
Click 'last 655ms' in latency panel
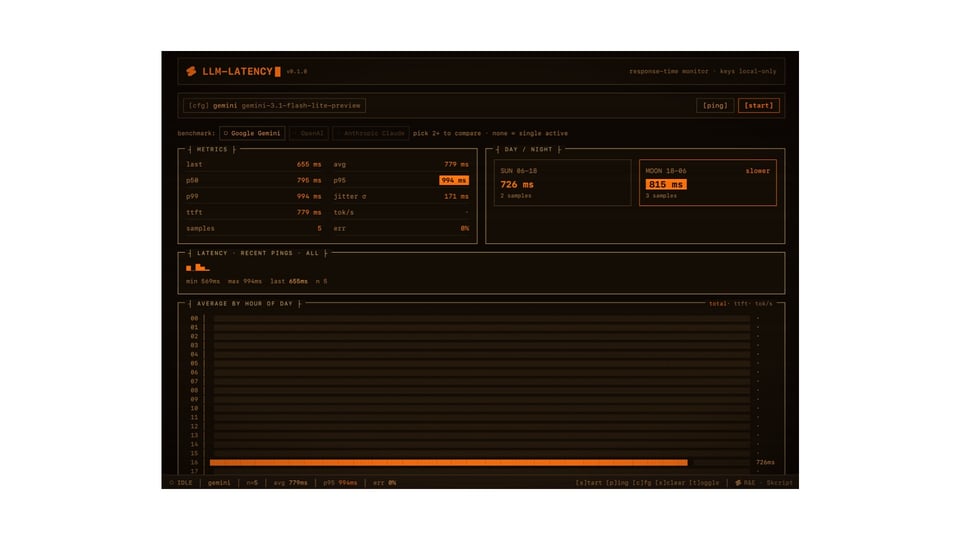pos(289,281)
